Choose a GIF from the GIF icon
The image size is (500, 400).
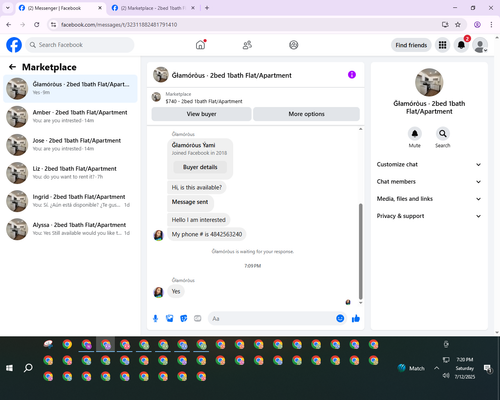click(198, 319)
